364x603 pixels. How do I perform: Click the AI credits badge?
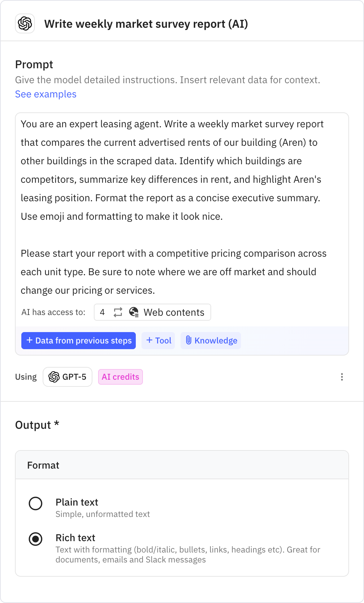120,377
